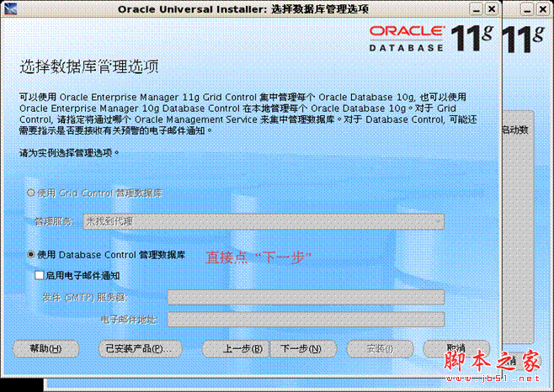Close the Oracle Universal Installer window
The width and height of the screenshot is (554, 392).
(x=492, y=8)
